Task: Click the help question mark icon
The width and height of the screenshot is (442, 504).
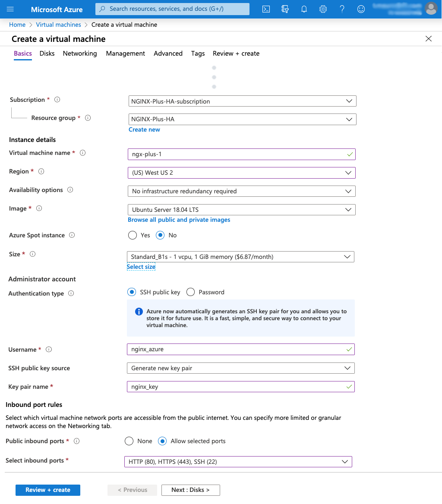Action: click(342, 9)
